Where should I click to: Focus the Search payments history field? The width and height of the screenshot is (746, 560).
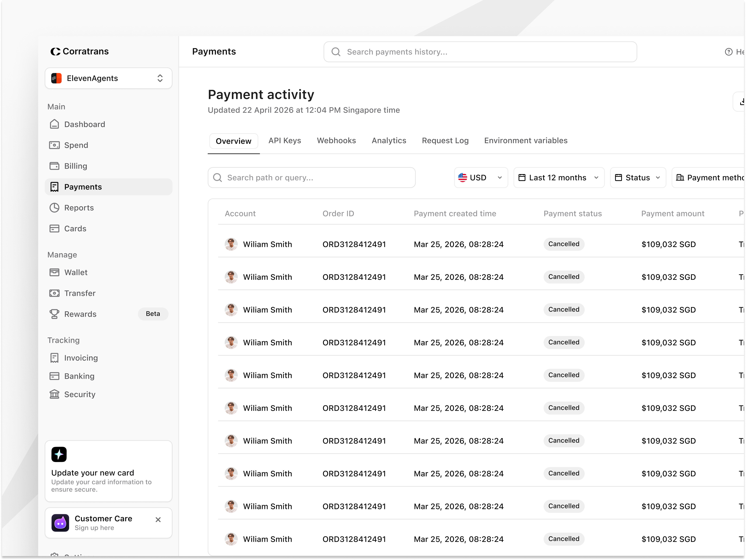(x=480, y=52)
